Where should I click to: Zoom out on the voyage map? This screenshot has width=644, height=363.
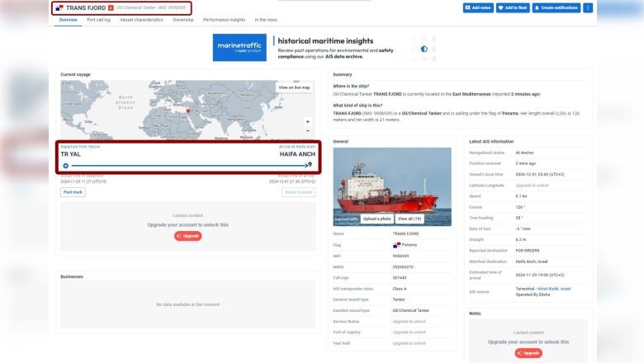308,131
